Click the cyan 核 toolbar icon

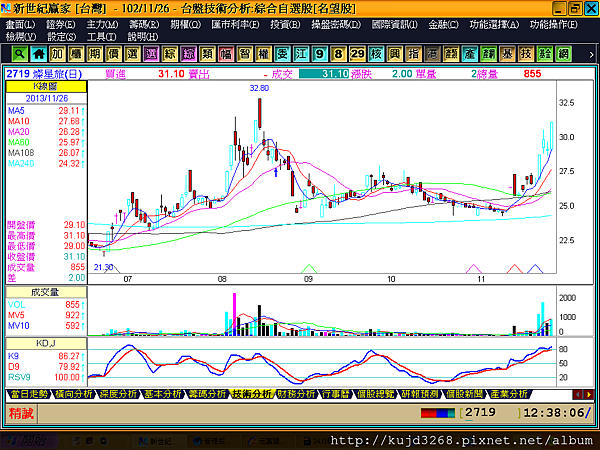pos(376,54)
